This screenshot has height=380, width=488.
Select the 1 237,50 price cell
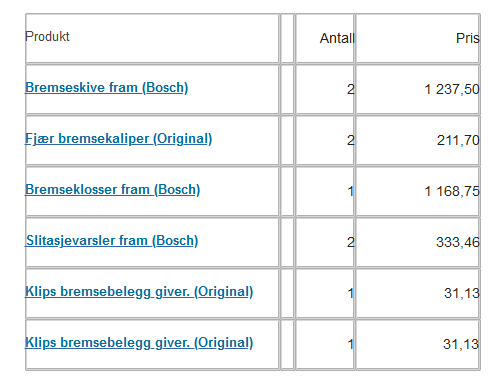(452, 89)
